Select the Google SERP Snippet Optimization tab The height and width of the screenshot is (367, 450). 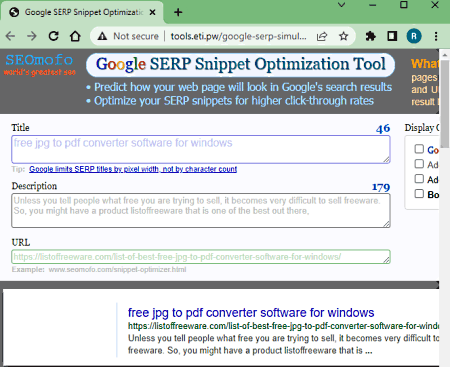click(x=82, y=12)
